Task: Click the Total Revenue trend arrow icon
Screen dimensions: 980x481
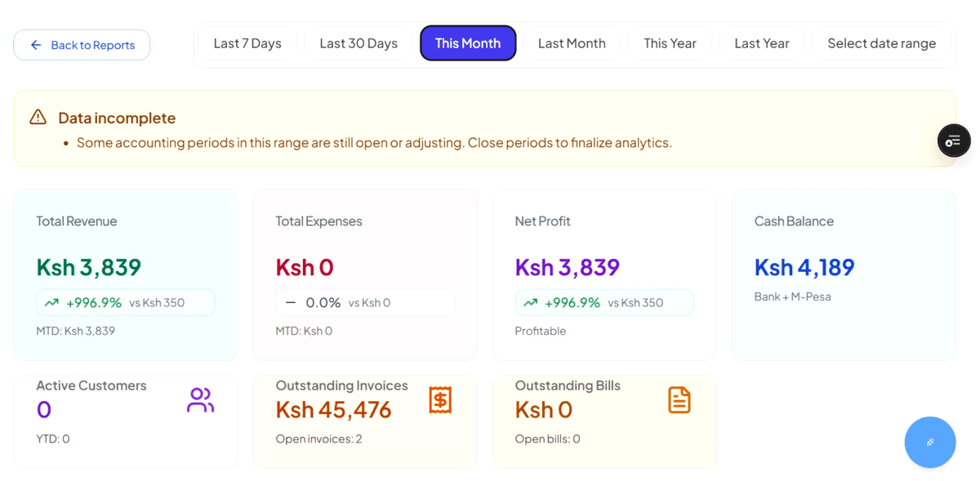Action: [x=51, y=303]
